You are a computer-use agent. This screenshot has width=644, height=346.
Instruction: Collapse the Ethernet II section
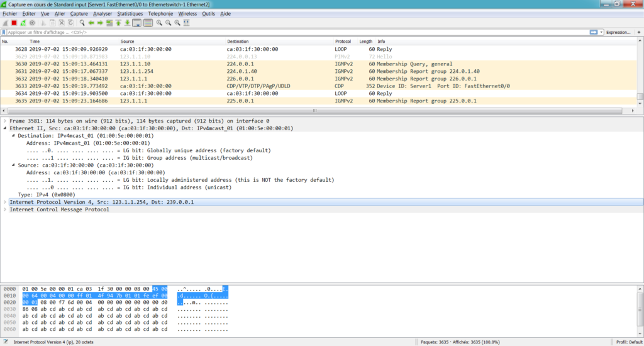coord(5,128)
